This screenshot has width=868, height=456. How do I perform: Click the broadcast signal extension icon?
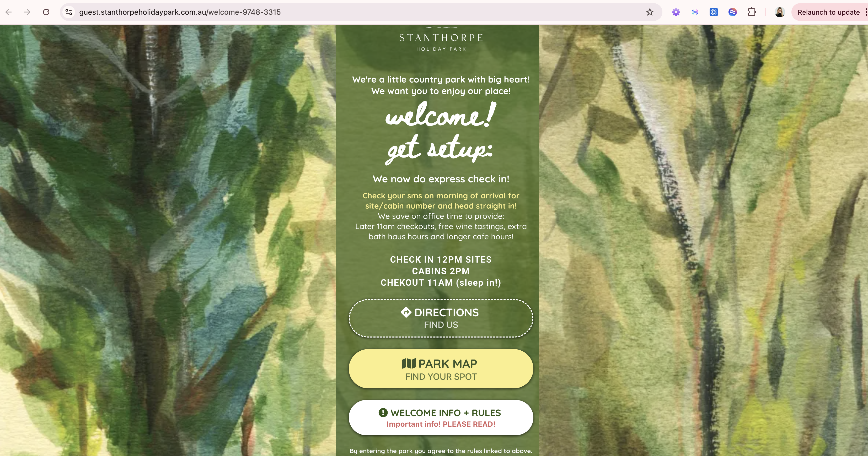[x=695, y=12]
